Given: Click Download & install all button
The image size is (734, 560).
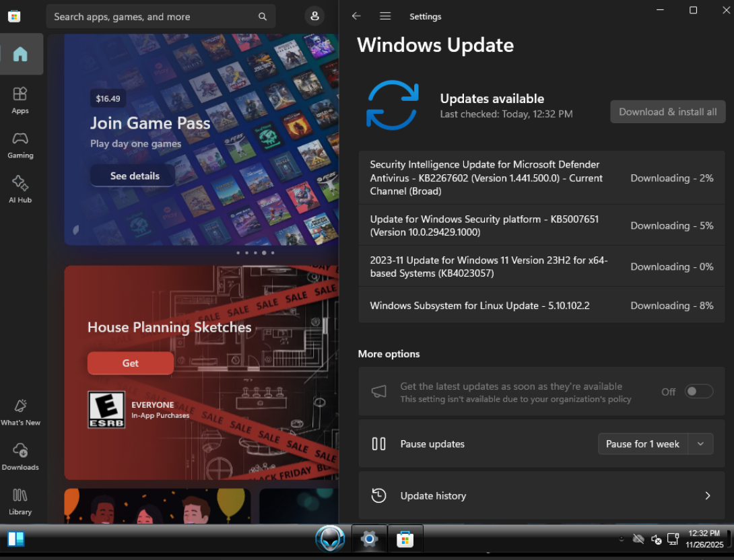Looking at the screenshot, I should 667,112.
